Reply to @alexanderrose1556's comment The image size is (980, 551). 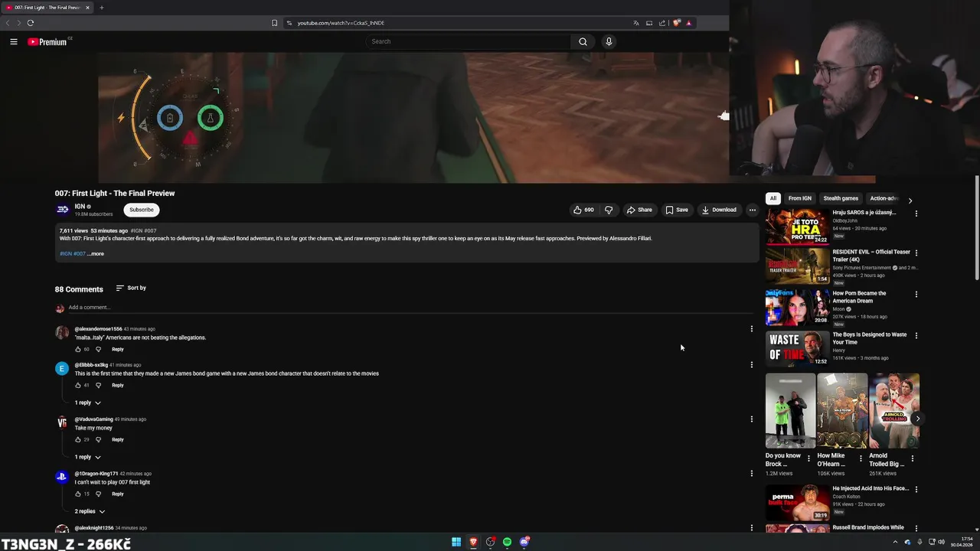coord(117,350)
